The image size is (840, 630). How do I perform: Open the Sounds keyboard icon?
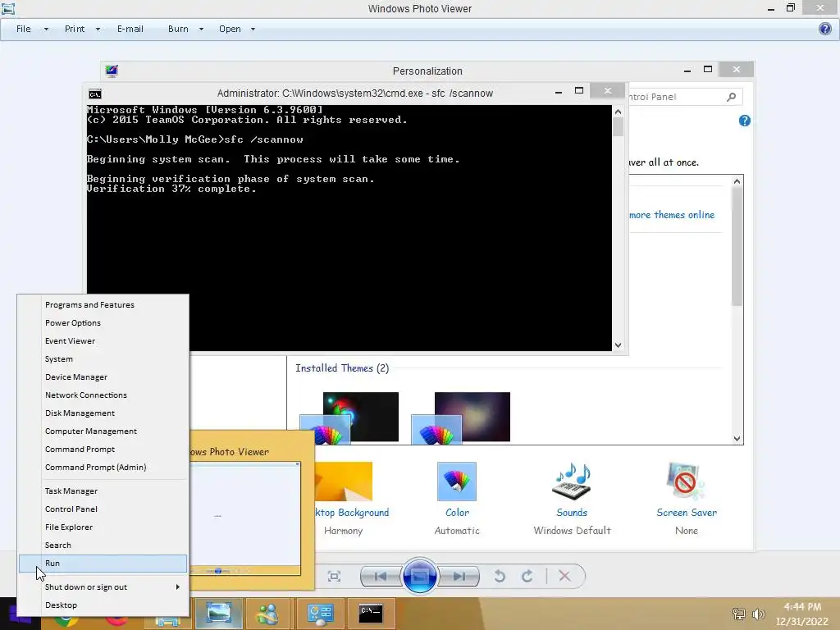pos(572,482)
